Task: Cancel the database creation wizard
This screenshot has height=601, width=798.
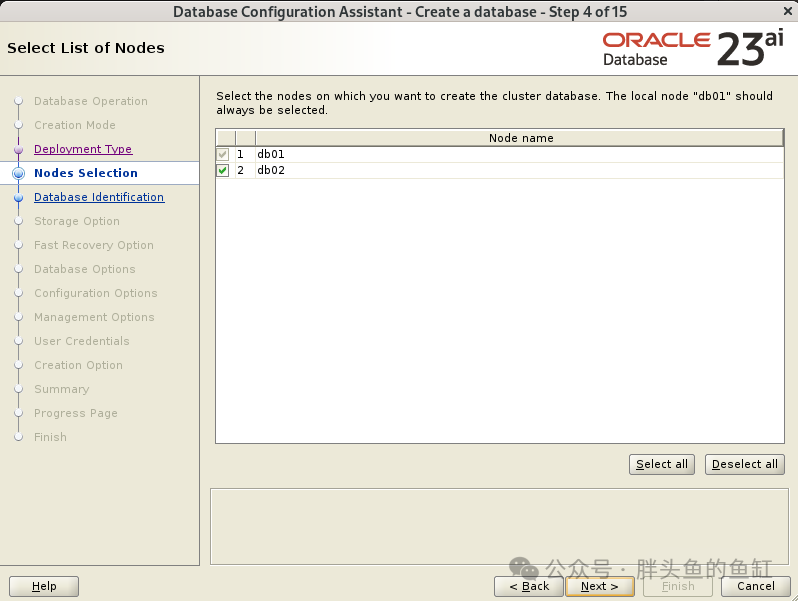Action: [x=756, y=586]
